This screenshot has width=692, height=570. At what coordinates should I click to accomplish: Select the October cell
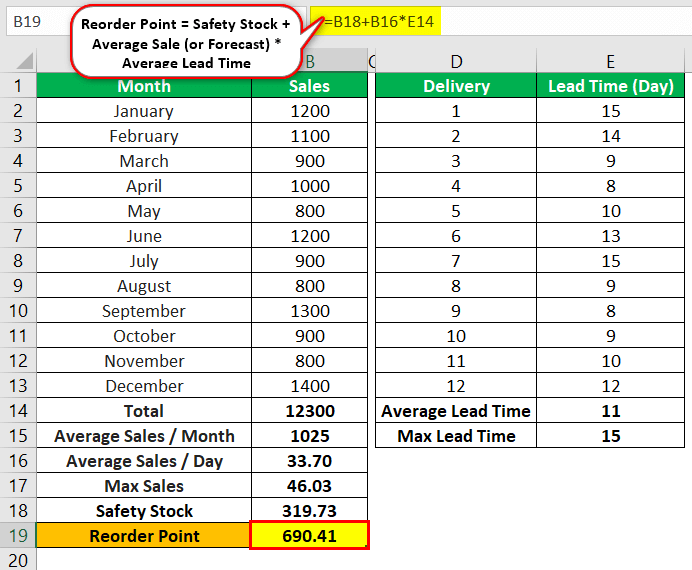point(144,336)
